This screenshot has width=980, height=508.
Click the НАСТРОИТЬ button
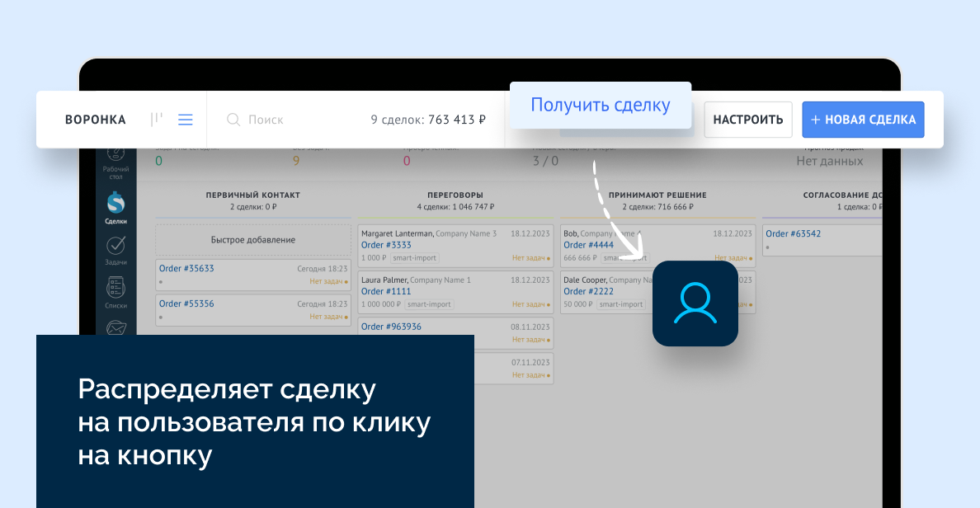748,120
